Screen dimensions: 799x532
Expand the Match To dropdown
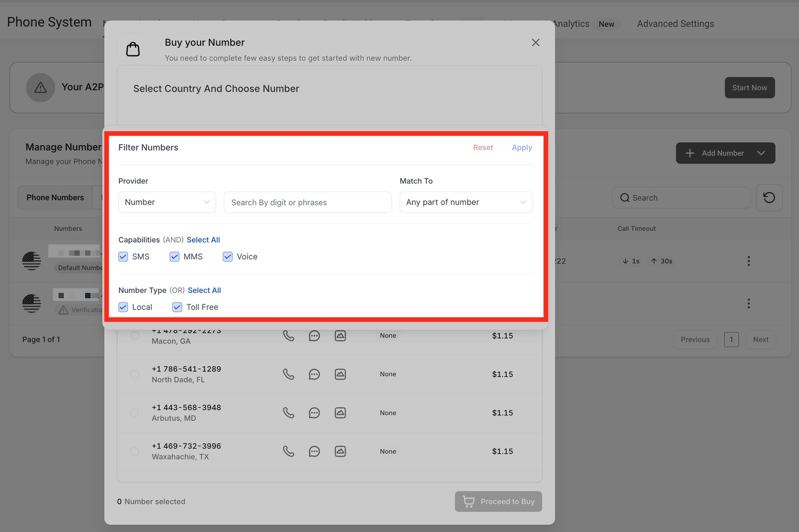point(465,202)
